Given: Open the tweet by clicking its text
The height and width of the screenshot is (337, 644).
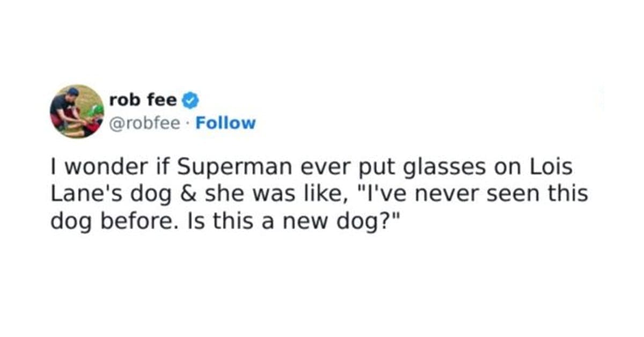Looking at the screenshot, I should 311,193.
